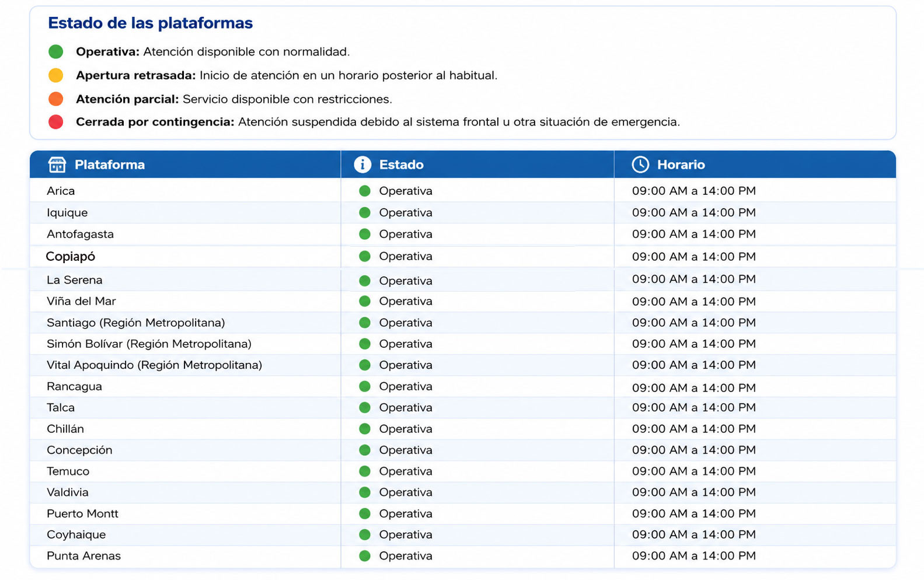Click the green status dot for Simón Bolívar
The width and height of the screenshot is (924, 580).
coord(365,344)
